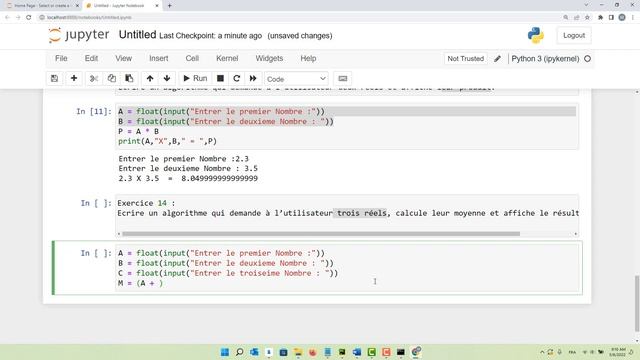Click output line 2.3 X 3.5 = 8.049999999999999
This screenshot has width=640, height=360.
[x=188, y=178]
